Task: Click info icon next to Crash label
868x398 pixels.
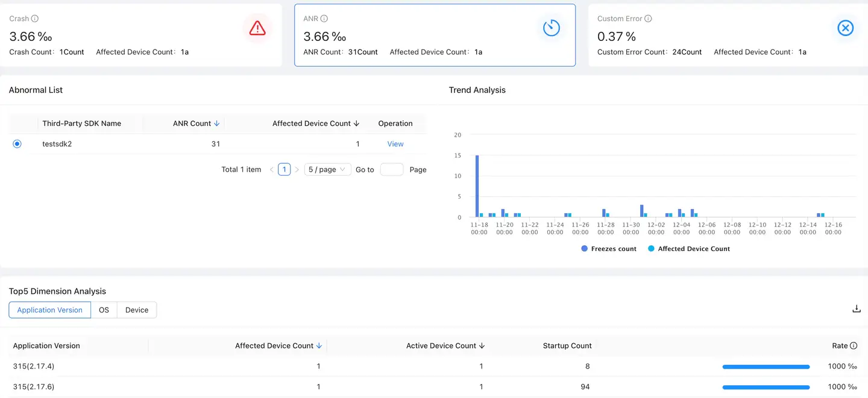Action: point(35,19)
